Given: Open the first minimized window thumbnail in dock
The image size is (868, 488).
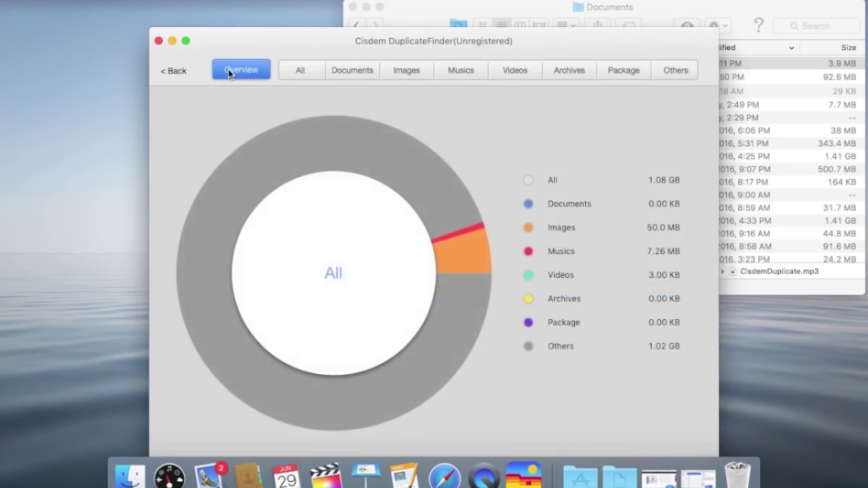Looking at the screenshot, I should [x=659, y=479].
